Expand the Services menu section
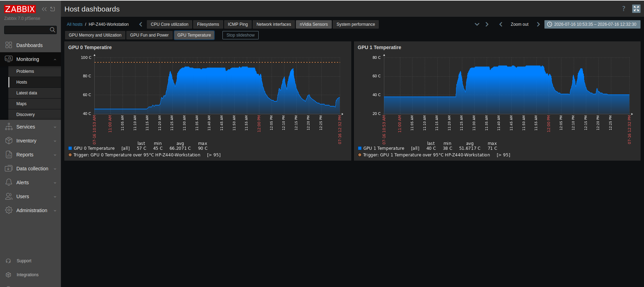This screenshot has height=287, width=644. (x=30, y=127)
